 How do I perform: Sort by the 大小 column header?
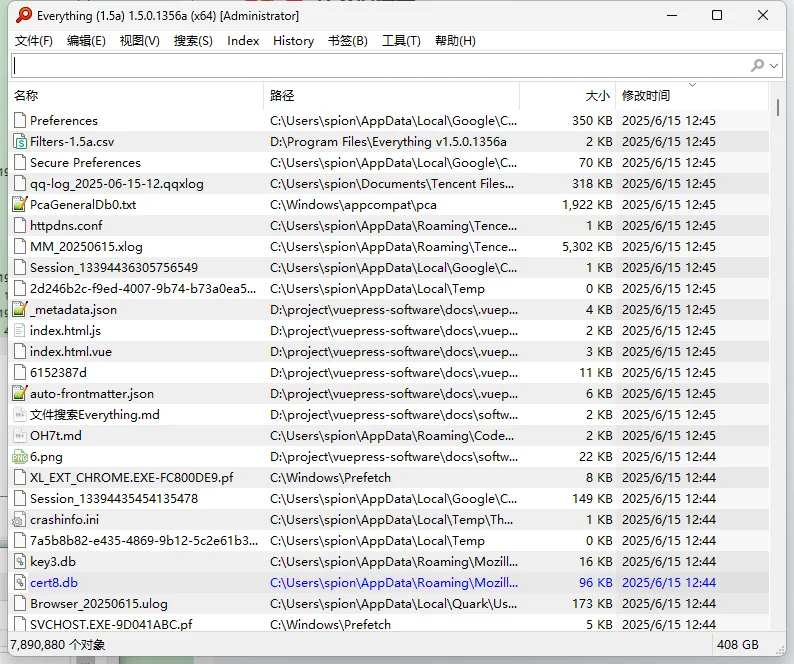[568, 95]
